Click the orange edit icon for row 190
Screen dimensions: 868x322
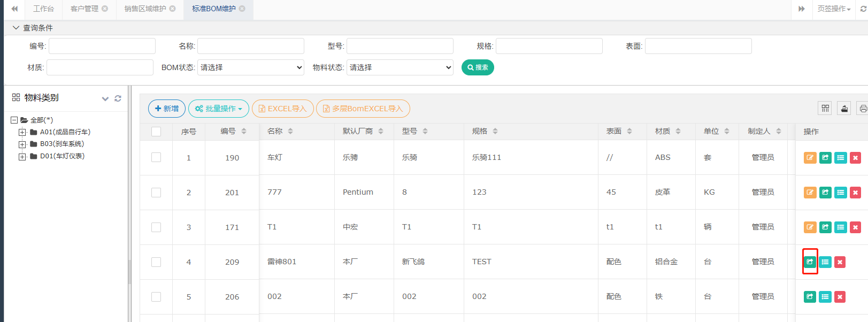(810, 158)
